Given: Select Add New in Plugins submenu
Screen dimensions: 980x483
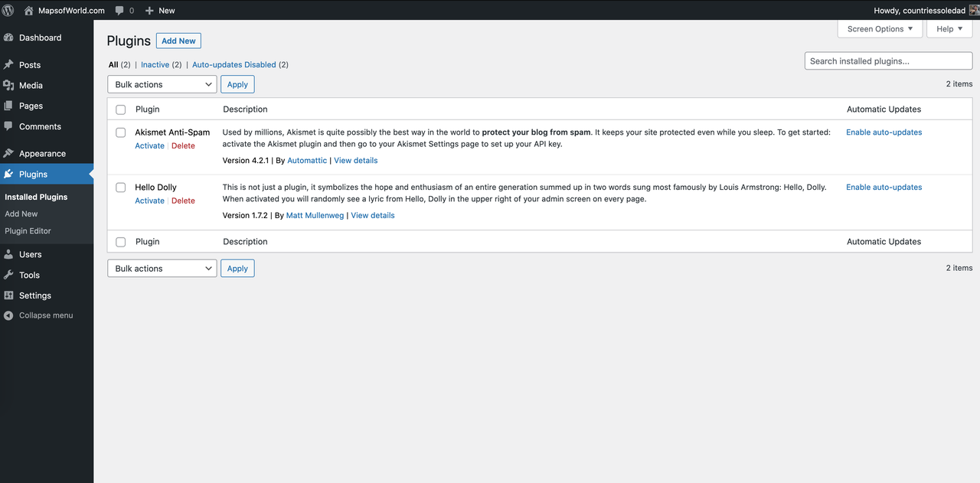Looking at the screenshot, I should [x=21, y=214].
